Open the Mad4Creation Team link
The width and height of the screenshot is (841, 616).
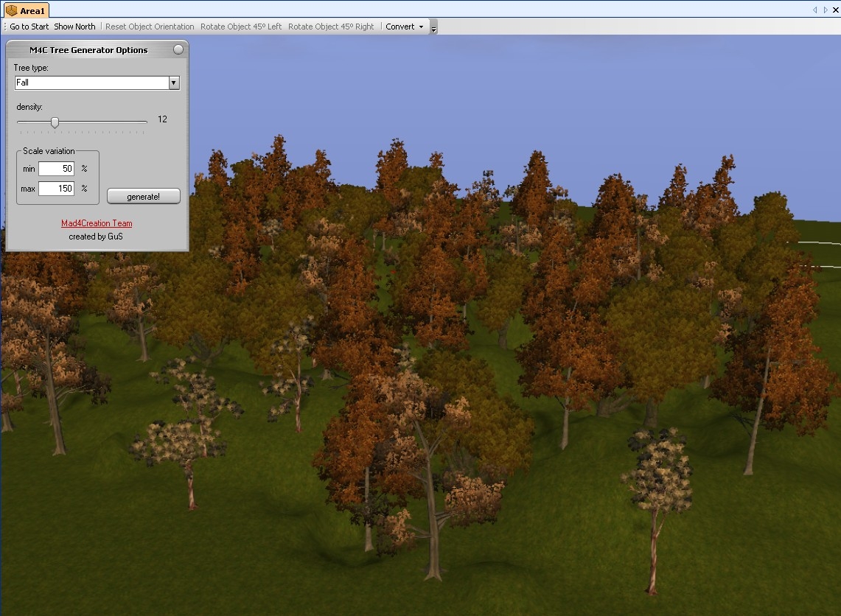[97, 223]
